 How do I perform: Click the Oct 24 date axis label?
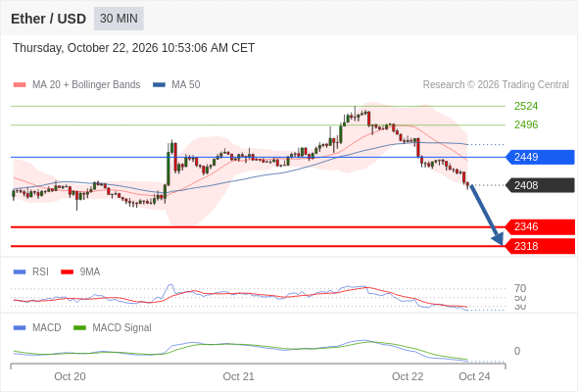pos(474,376)
